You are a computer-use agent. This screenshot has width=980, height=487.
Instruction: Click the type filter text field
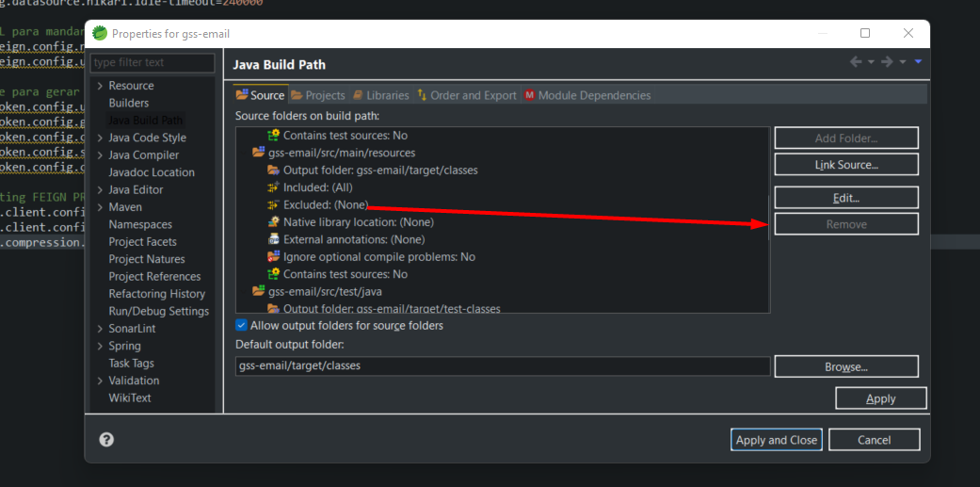pyautogui.click(x=153, y=62)
